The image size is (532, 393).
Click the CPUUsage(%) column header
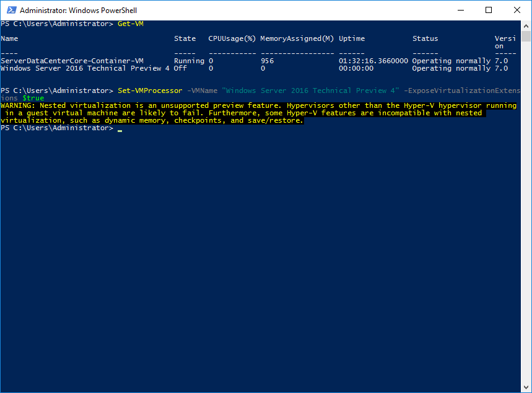(232, 38)
